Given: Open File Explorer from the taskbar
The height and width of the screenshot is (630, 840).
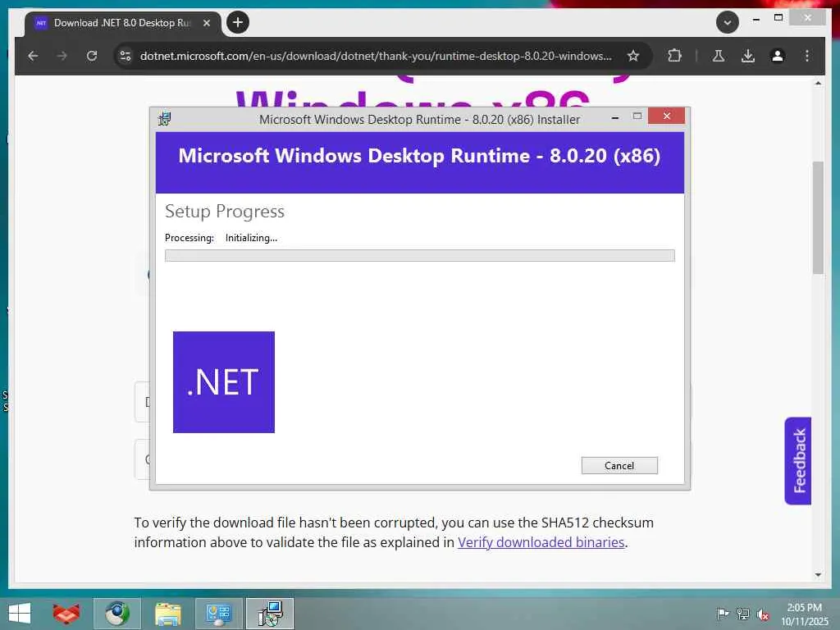Looking at the screenshot, I should [x=167, y=614].
